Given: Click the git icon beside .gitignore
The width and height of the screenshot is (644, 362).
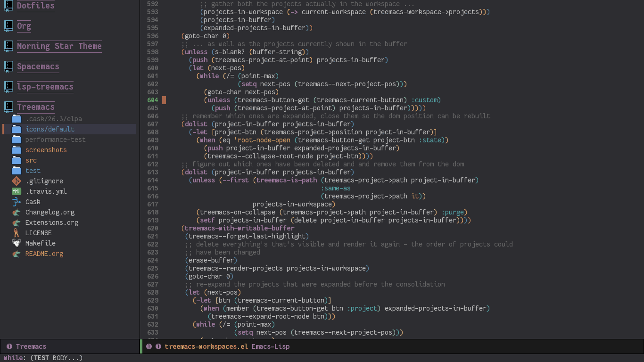Looking at the screenshot, I should coord(16,181).
